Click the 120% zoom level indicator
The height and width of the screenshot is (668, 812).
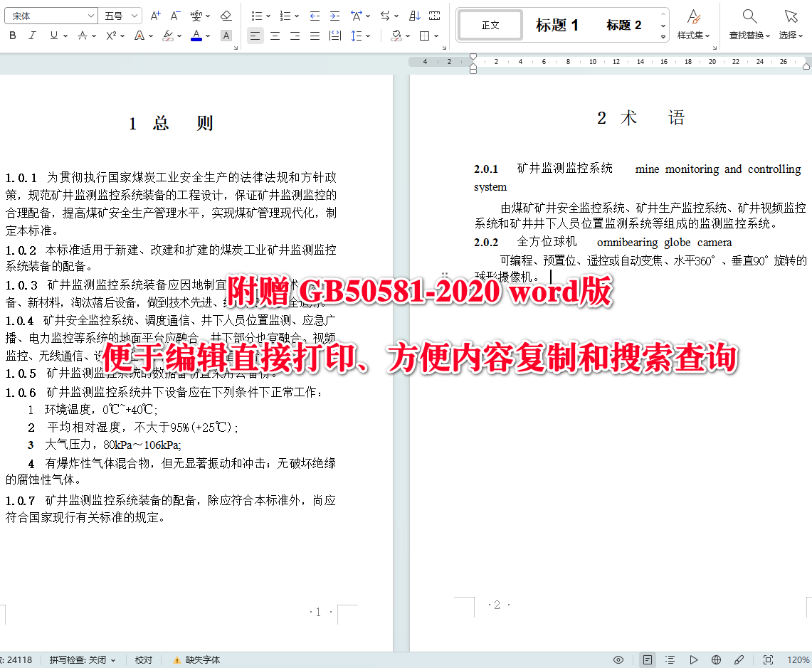[x=798, y=659]
